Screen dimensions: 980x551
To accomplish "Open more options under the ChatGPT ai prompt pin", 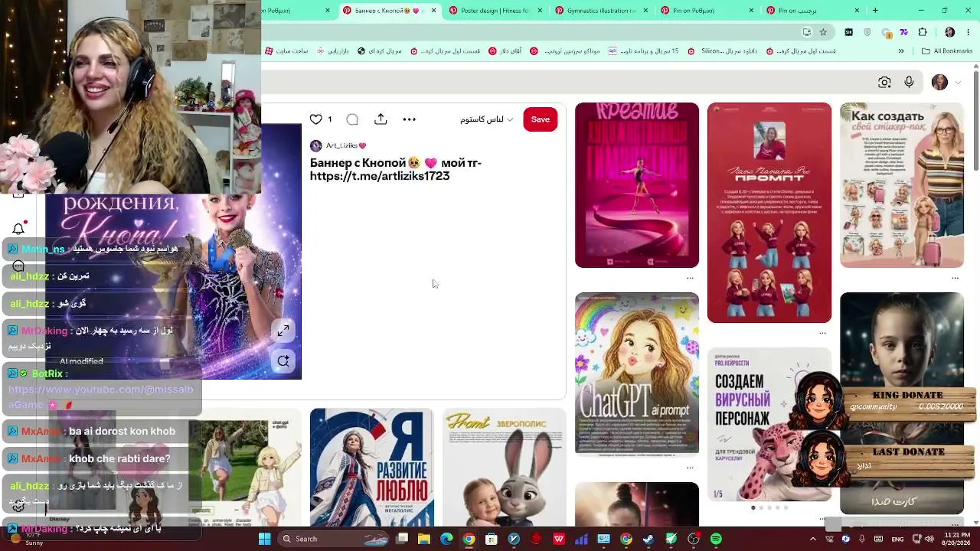I will coord(690,467).
